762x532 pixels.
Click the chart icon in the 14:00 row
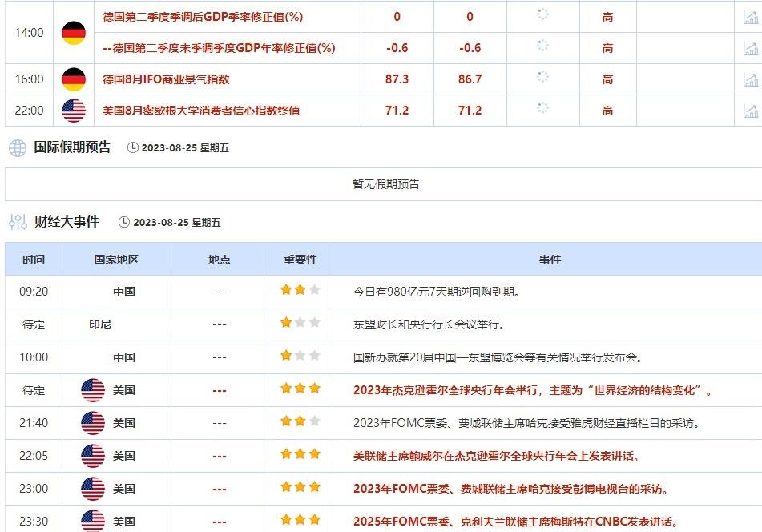(752, 17)
